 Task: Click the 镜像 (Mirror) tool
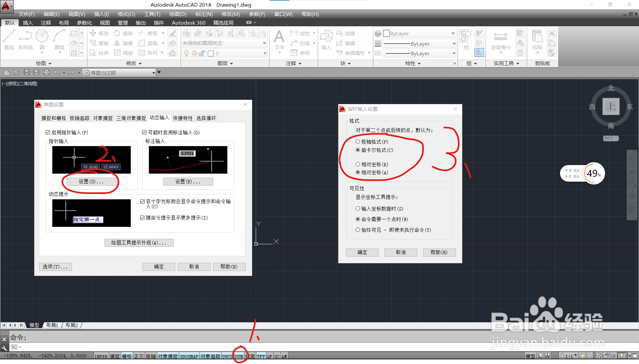click(124, 43)
